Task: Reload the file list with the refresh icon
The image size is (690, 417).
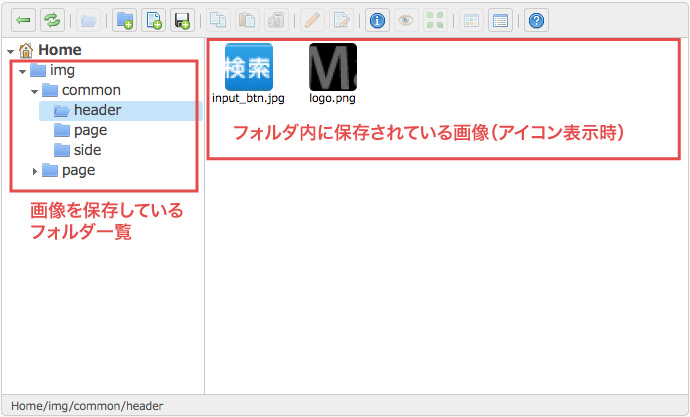Action: (50, 20)
